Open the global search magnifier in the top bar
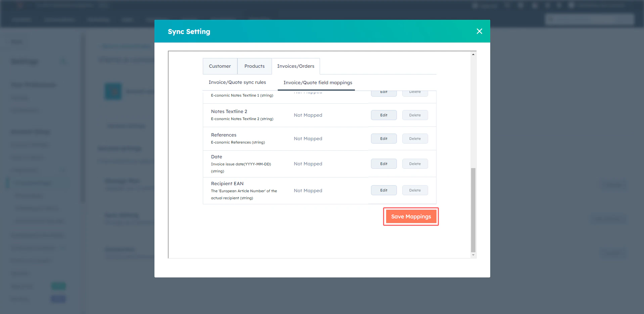This screenshot has height=314, width=644. click(507, 5)
